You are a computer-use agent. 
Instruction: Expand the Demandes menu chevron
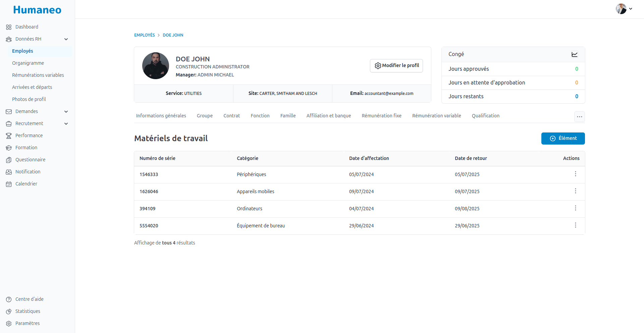pyautogui.click(x=66, y=111)
